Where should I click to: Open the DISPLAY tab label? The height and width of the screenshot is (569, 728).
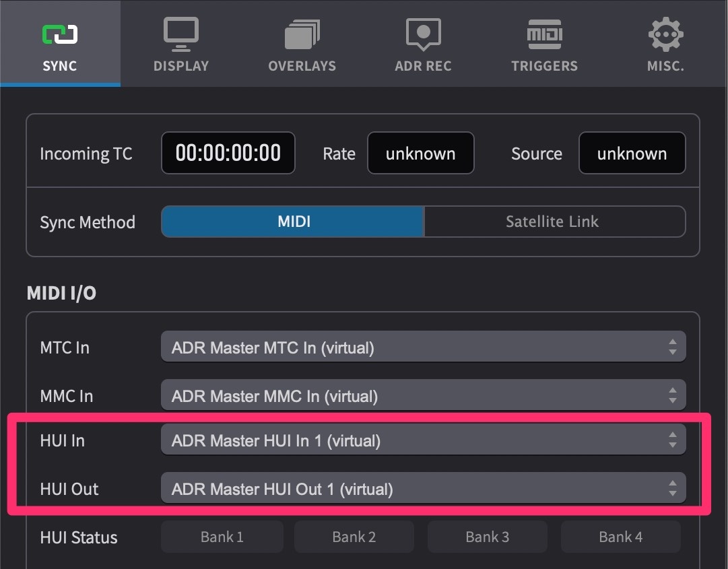click(181, 66)
